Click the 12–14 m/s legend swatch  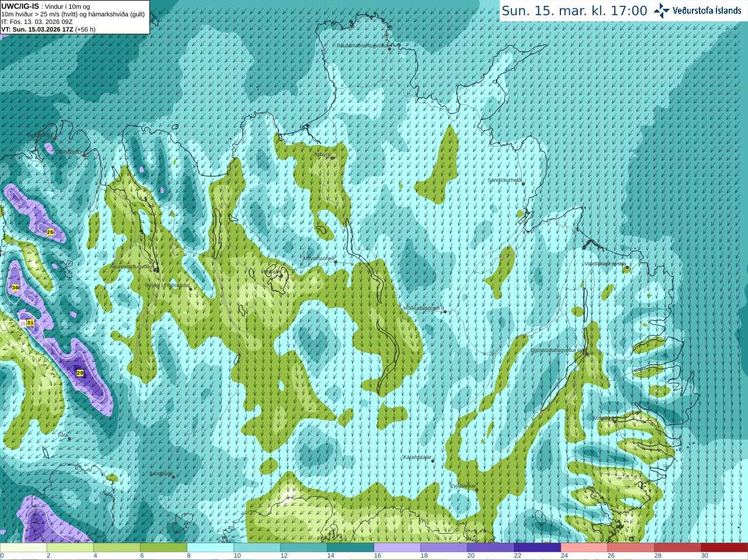coord(304,547)
